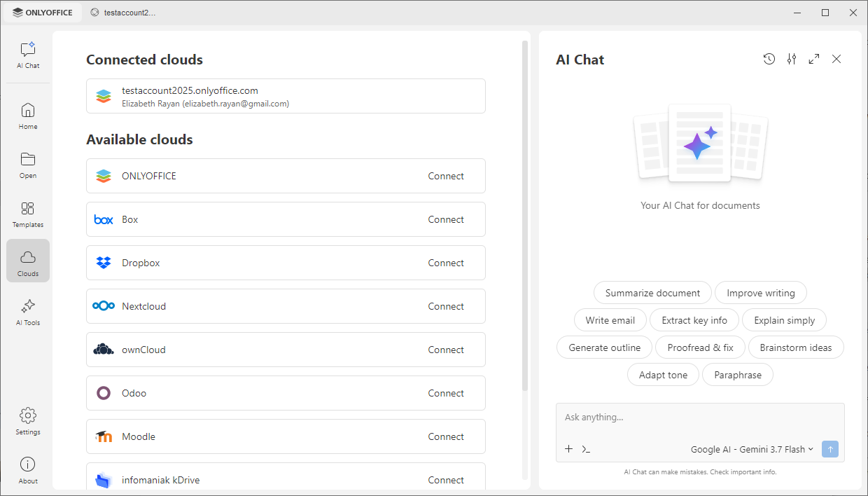Click the Odoo logo icon

pyautogui.click(x=104, y=393)
